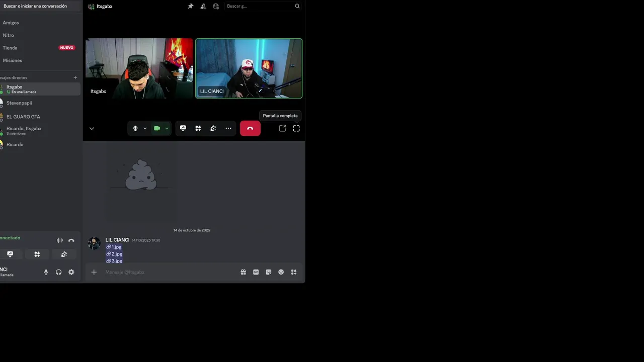Viewport: 644px width, 362px height.
Task: Show the user profile panel icon in header
Action: pyautogui.click(x=216, y=6)
